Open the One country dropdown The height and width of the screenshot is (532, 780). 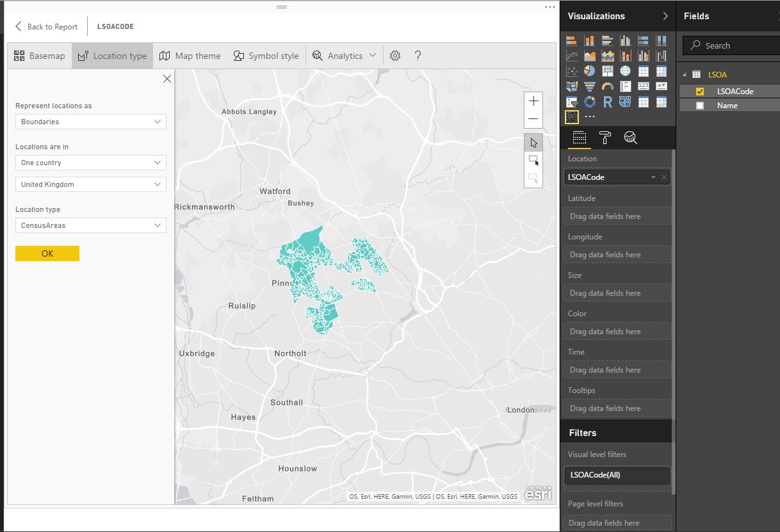click(x=91, y=163)
